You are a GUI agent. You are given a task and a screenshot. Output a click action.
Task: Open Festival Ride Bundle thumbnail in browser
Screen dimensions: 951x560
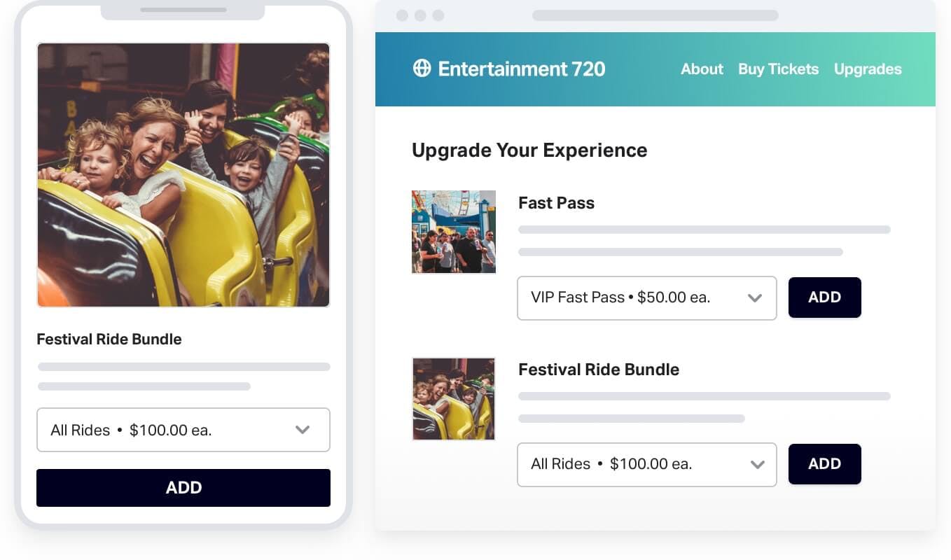pyautogui.click(x=454, y=398)
